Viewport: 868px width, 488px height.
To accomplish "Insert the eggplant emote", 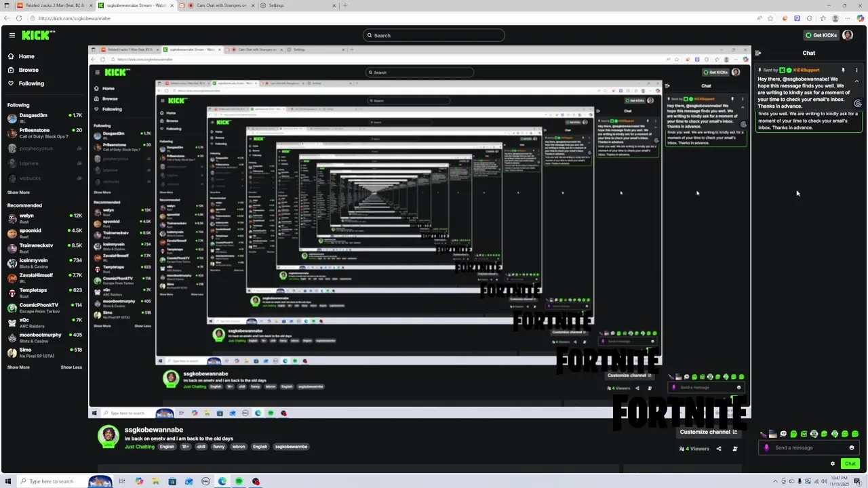I will coord(764,434).
